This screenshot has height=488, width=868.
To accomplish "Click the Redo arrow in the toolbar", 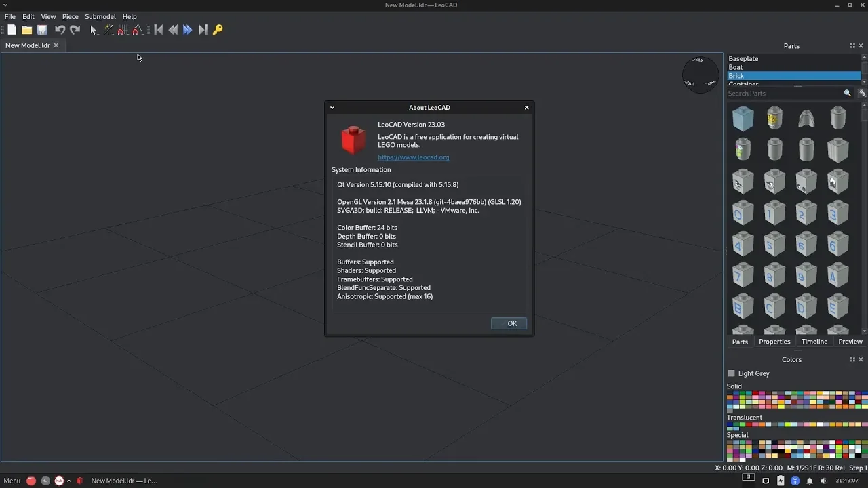I will click(x=75, y=30).
